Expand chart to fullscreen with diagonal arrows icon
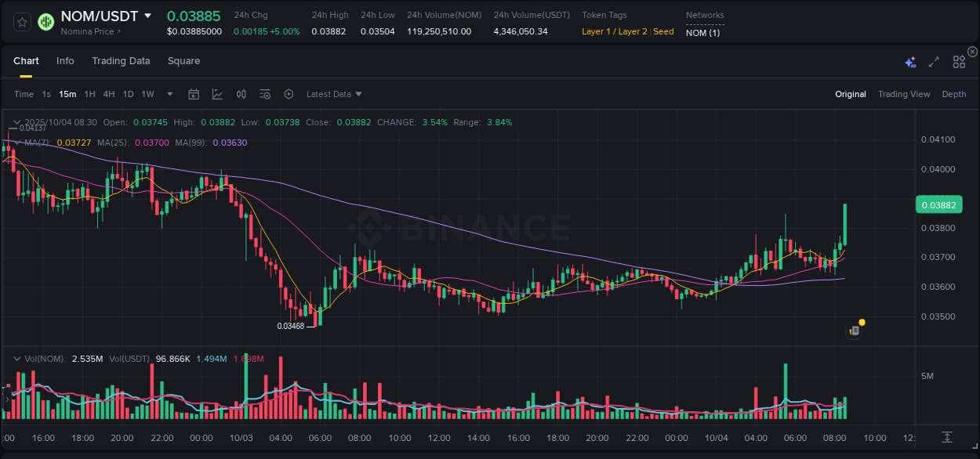980x459 pixels. [933, 61]
